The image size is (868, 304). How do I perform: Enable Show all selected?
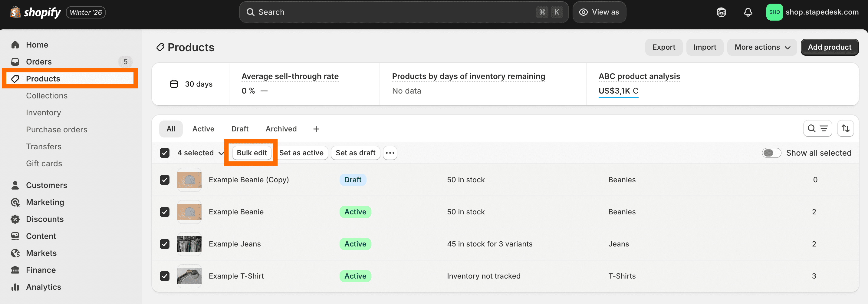772,153
